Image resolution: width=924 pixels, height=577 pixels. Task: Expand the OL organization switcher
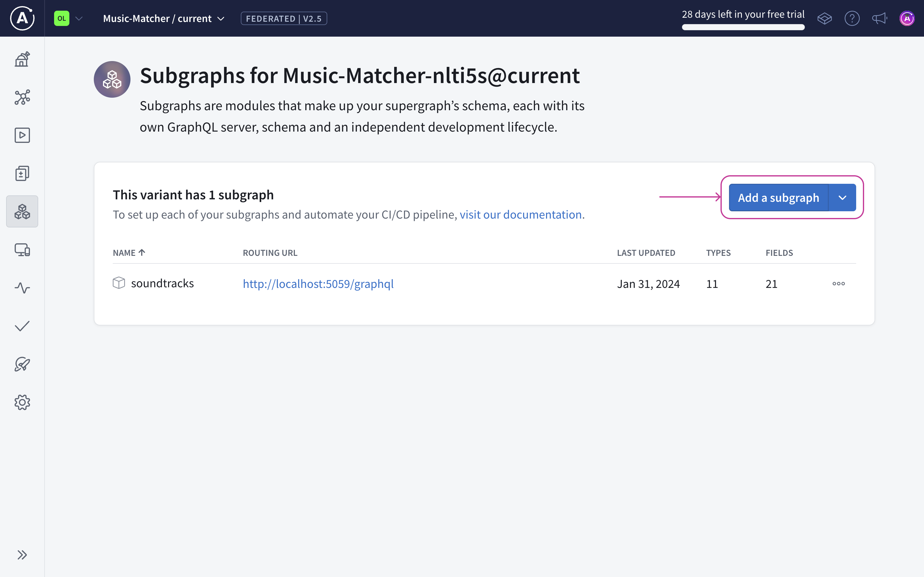click(x=68, y=18)
